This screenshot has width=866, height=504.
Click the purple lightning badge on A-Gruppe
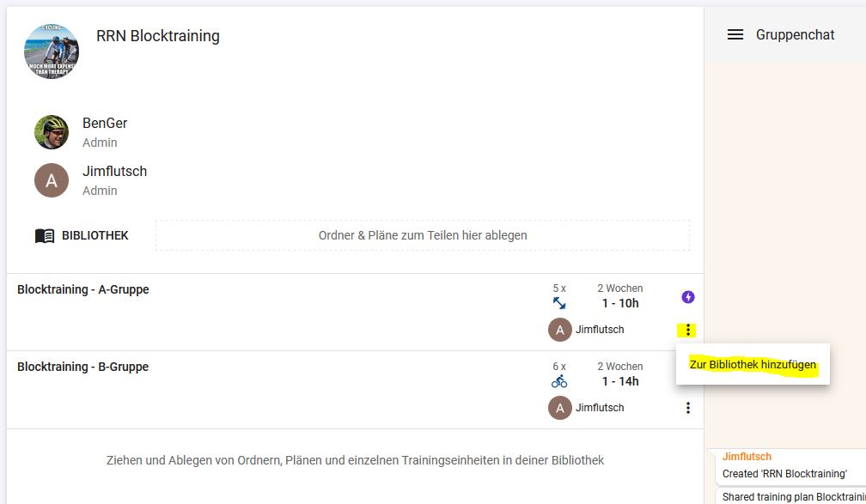pos(687,297)
